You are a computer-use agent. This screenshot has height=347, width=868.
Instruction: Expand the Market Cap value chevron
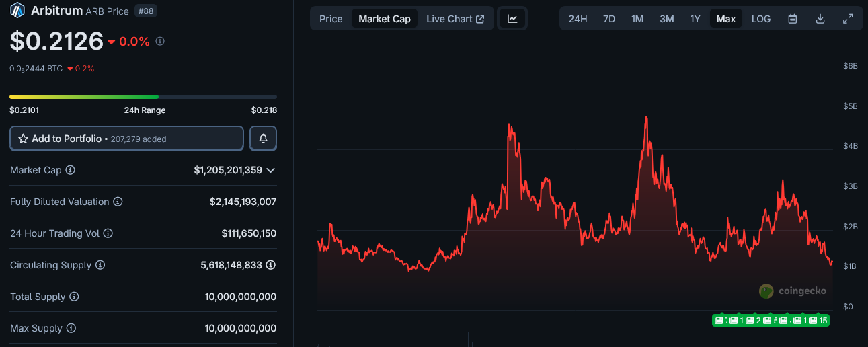[x=271, y=170]
